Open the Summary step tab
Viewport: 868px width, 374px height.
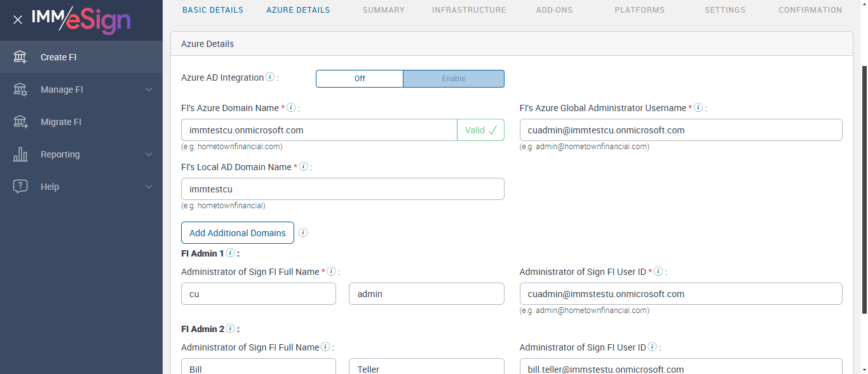(x=383, y=10)
